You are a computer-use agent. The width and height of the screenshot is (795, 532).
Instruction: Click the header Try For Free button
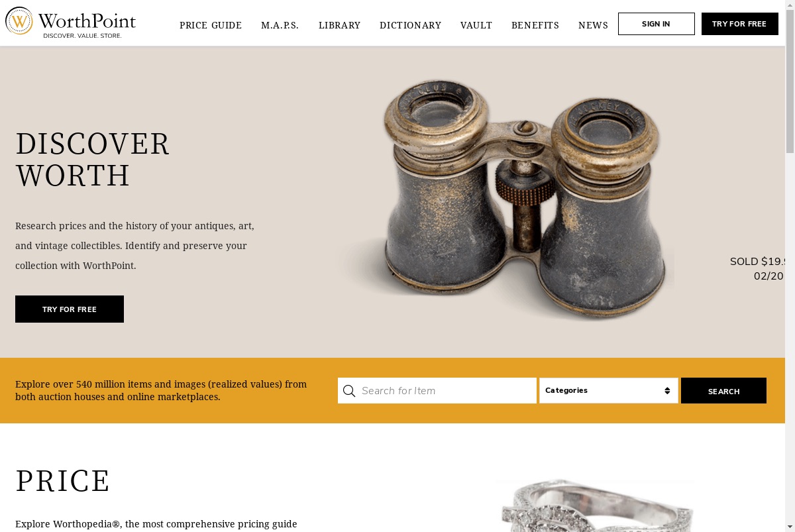tap(739, 24)
